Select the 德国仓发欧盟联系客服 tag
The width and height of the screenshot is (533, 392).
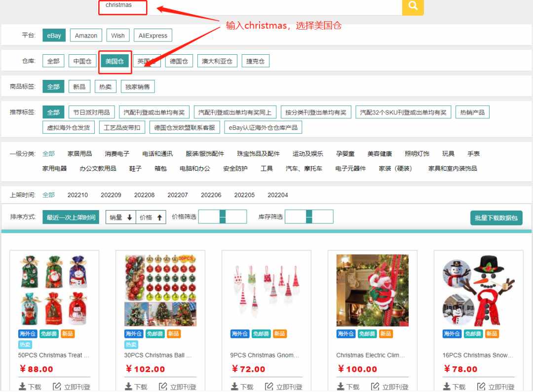tap(185, 127)
